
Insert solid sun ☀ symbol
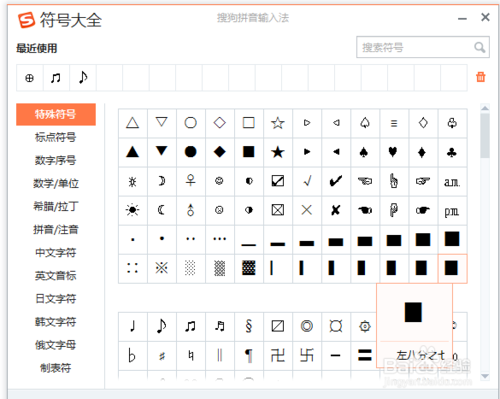point(133,210)
